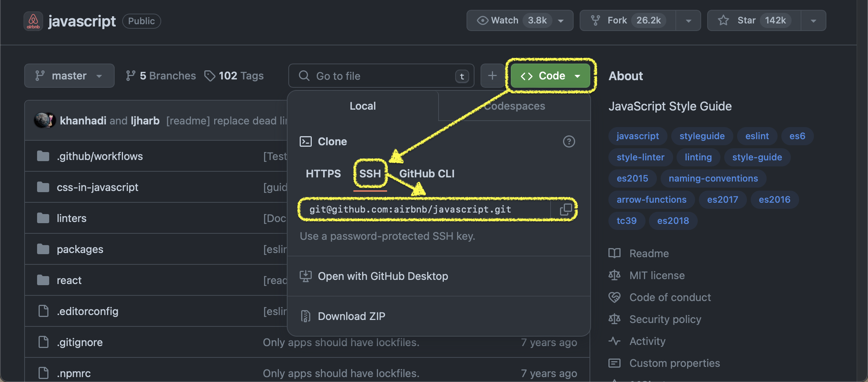Switch to the Local tab

tap(362, 106)
